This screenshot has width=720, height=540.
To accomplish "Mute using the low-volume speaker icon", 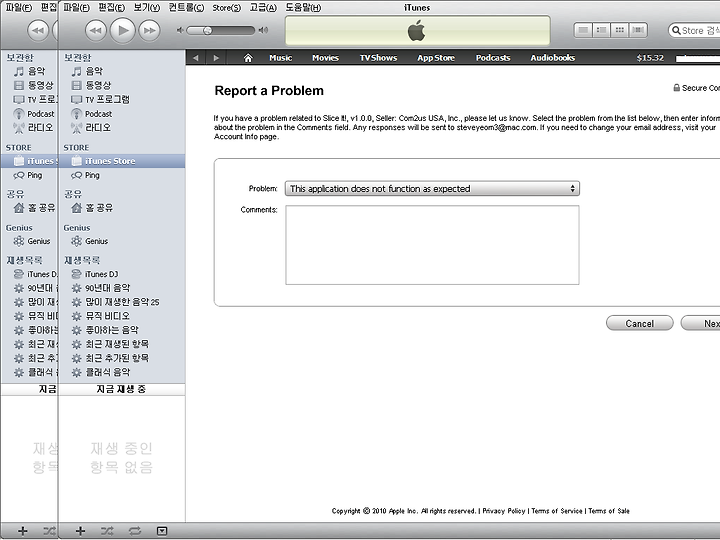I will (x=180, y=30).
